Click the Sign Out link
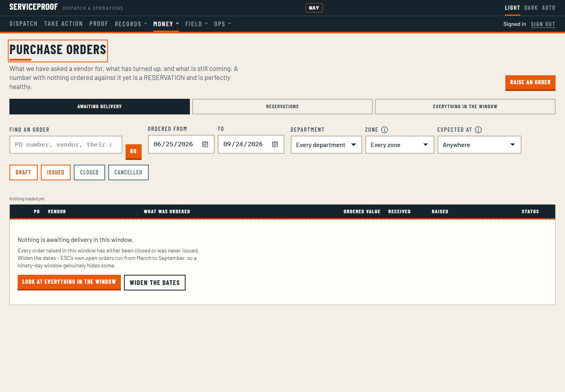This screenshot has width=565, height=392. point(543,24)
